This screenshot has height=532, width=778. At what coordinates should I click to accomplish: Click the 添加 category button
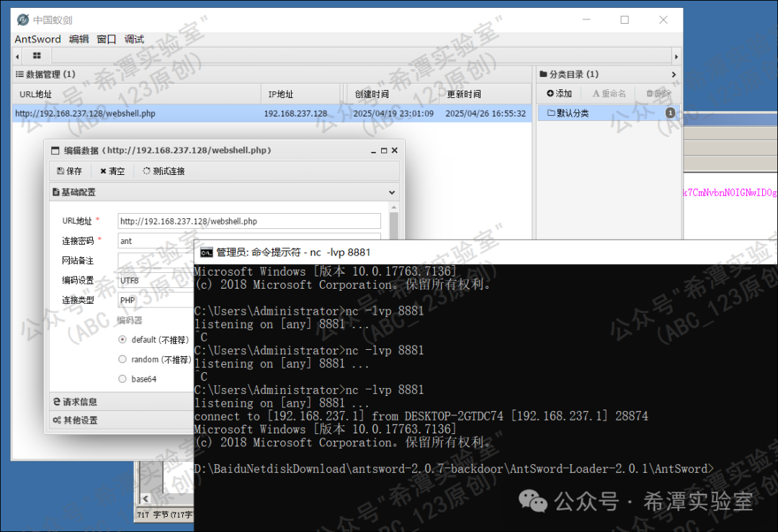[x=559, y=94]
